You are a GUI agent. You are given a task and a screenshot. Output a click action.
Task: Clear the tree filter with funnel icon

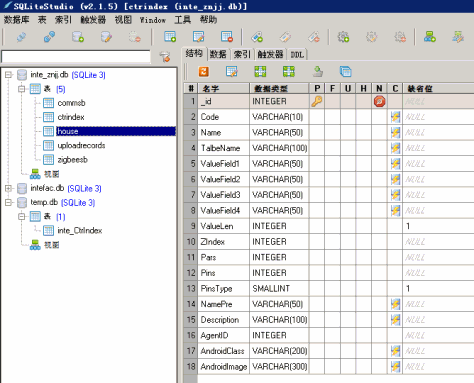(165, 57)
